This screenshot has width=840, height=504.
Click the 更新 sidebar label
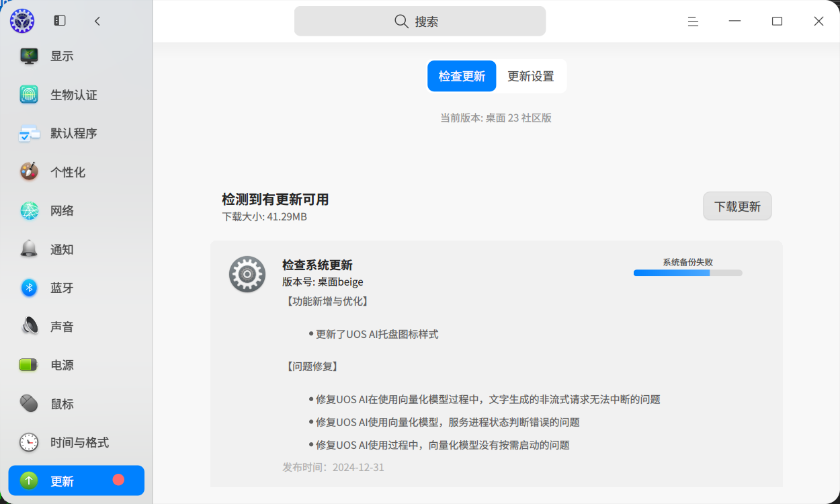pyautogui.click(x=62, y=481)
